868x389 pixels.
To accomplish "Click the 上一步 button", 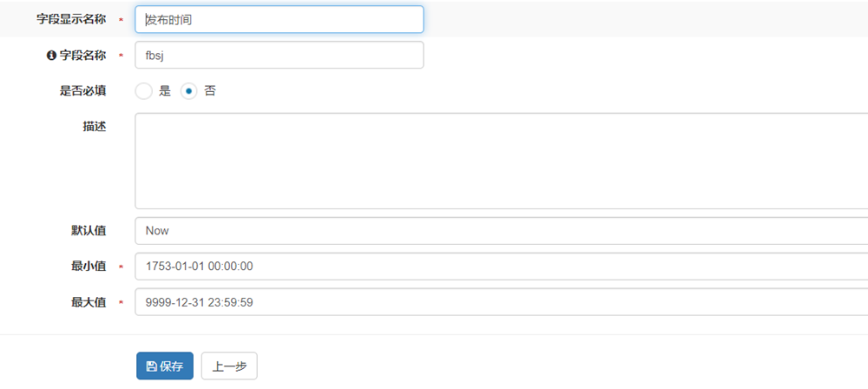I will [229, 366].
